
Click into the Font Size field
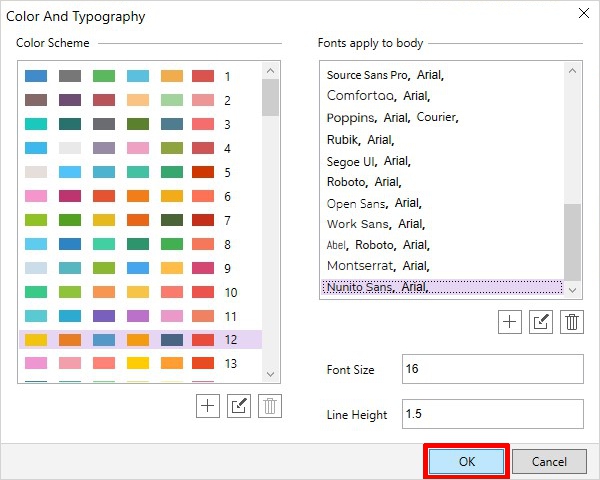(491, 369)
